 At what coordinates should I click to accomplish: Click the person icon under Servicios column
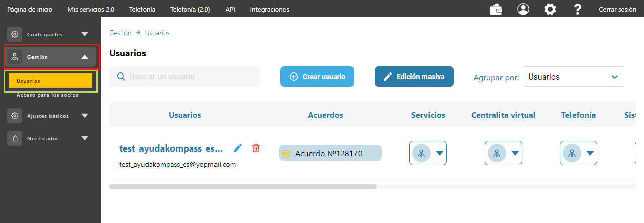point(421,153)
